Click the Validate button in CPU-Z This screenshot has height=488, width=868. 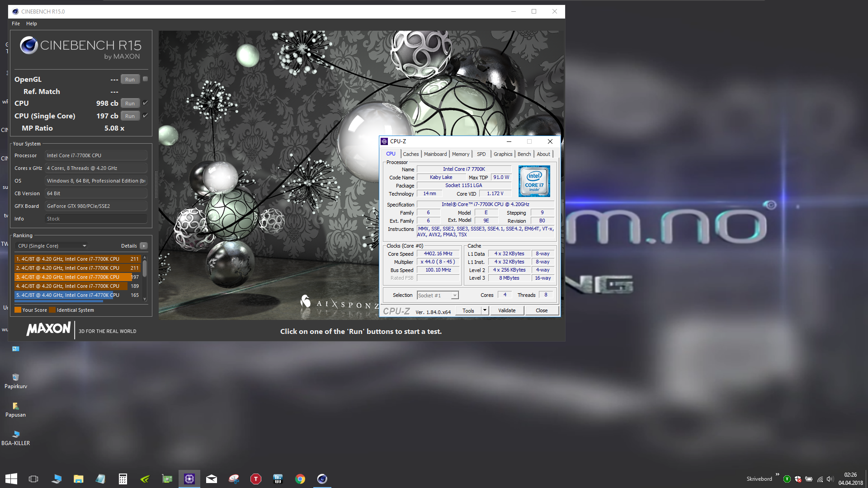(507, 310)
